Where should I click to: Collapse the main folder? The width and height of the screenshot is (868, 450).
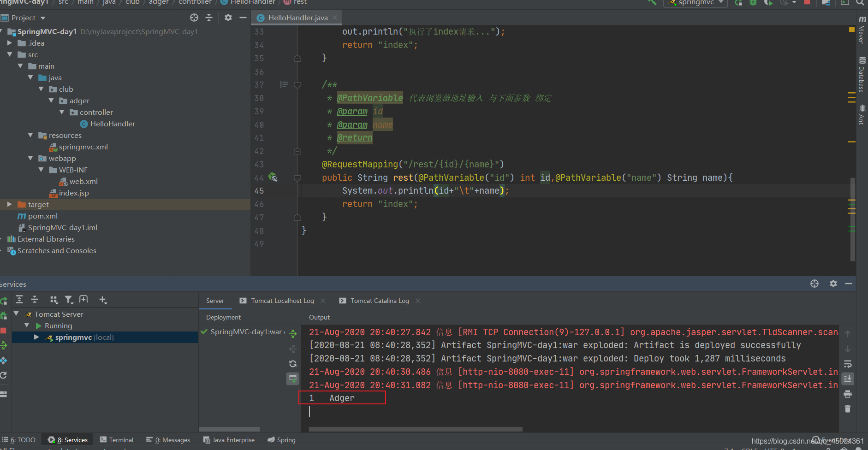[20, 66]
